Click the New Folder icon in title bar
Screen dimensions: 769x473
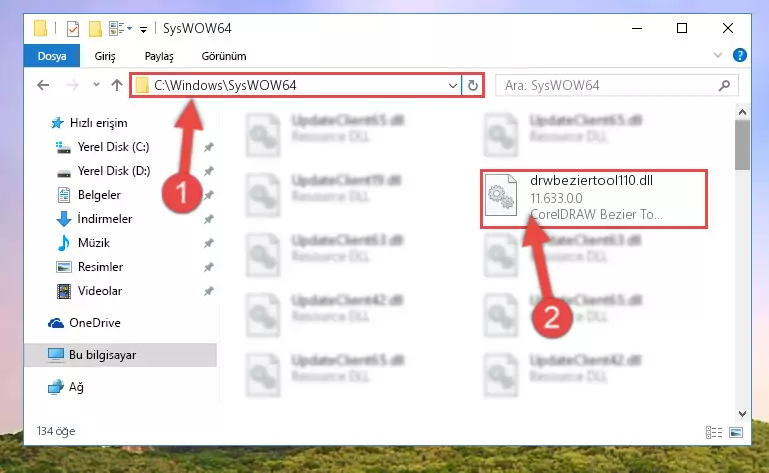[x=95, y=29]
